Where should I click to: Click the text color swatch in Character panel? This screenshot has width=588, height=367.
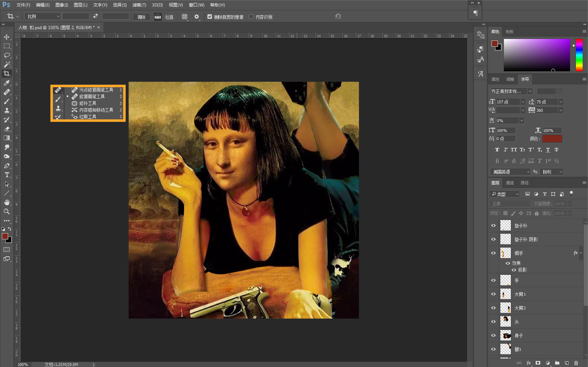click(552, 139)
